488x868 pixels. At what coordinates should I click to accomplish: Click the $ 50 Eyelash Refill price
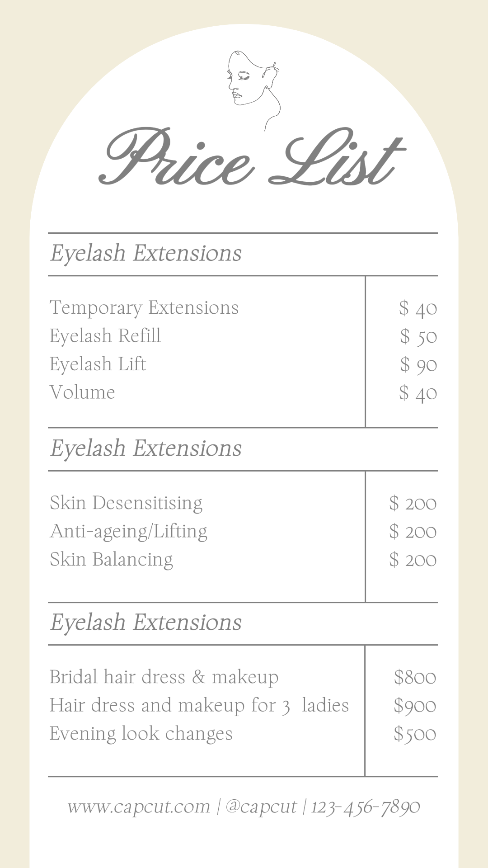click(x=418, y=337)
